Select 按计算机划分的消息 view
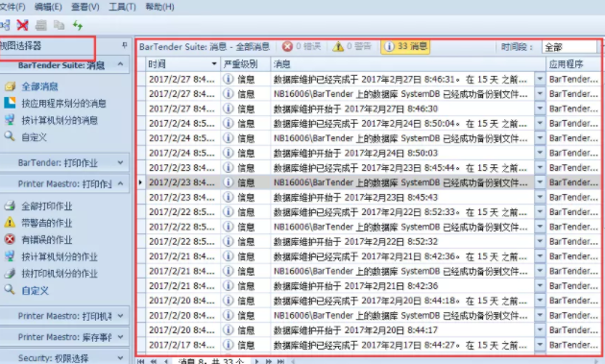Image resolution: width=605 pixels, height=364 pixels. click(x=60, y=120)
